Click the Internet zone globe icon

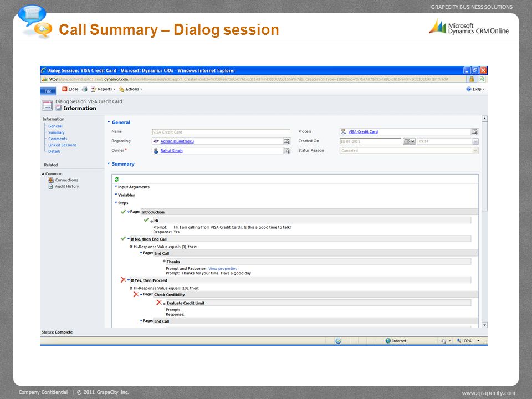(388, 341)
